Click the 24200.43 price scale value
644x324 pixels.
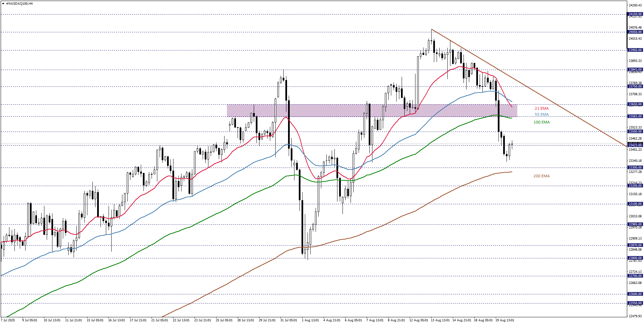click(635, 5)
